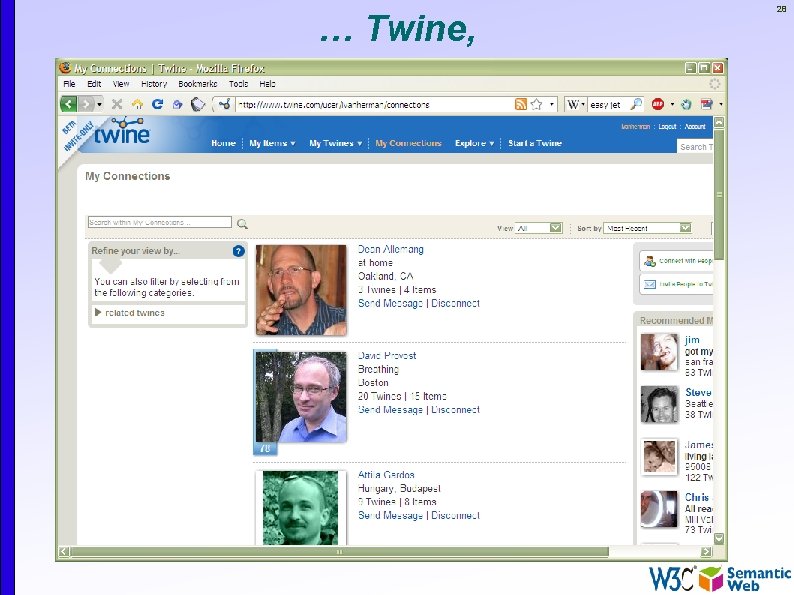Go back with the green back arrow
794x595 pixels.
(68, 104)
